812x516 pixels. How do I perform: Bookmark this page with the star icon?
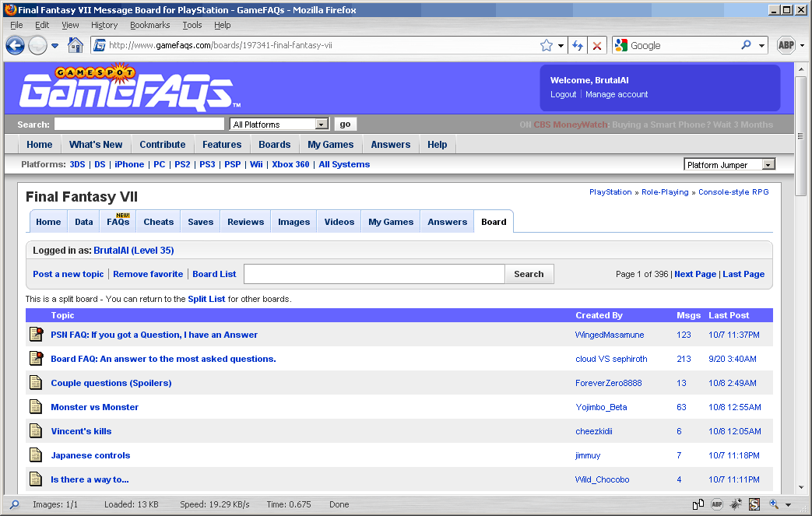(x=547, y=45)
